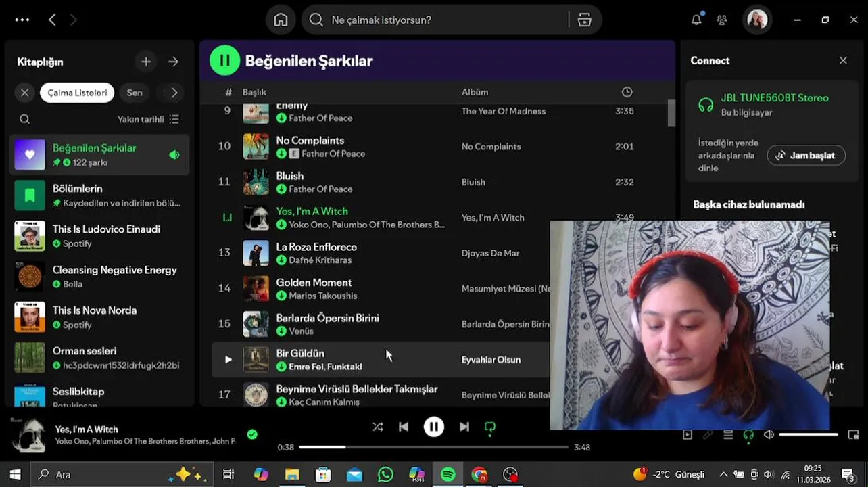
Task: Play Bir Güldün with row play icon
Action: point(228,359)
